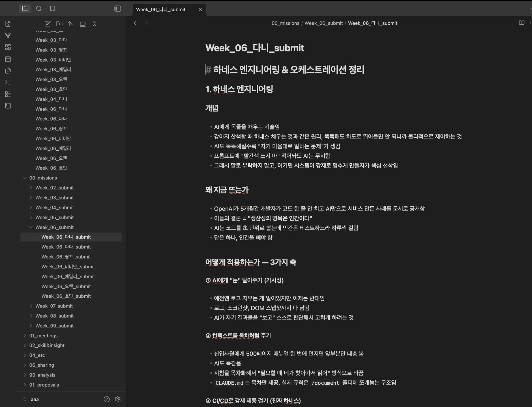Toggle the left sidebar panel
This screenshot has height=407, width=532.
[118, 9]
